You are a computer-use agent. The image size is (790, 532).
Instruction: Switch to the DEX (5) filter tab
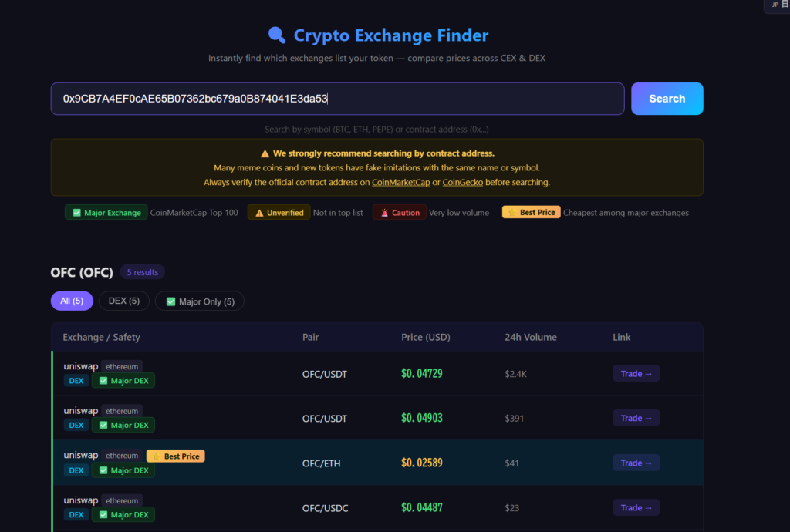[x=123, y=301]
